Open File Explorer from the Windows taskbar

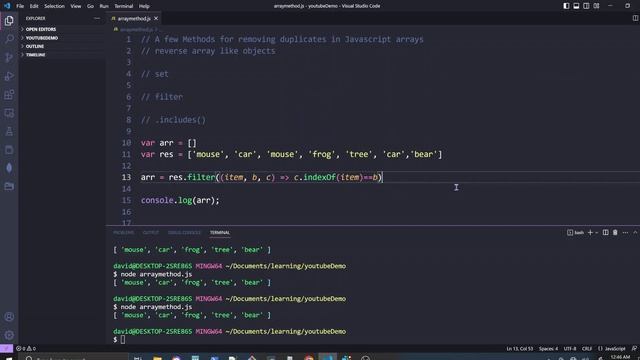pyautogui.click(x=157, y=358)
